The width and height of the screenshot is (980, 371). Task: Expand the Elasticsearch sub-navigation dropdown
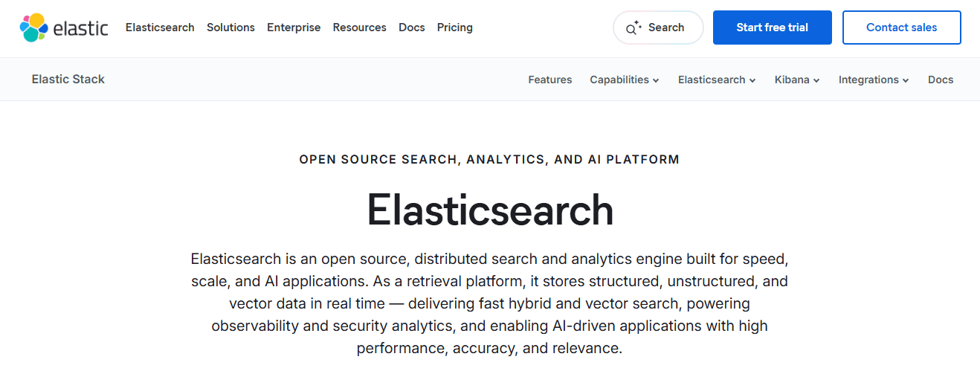coord(717,80)
